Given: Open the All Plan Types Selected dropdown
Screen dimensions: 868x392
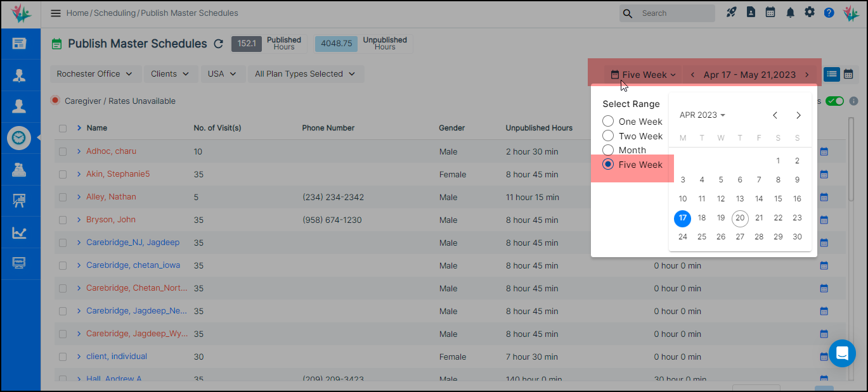Looking at the screenshot, I should (x=305, y=74).
